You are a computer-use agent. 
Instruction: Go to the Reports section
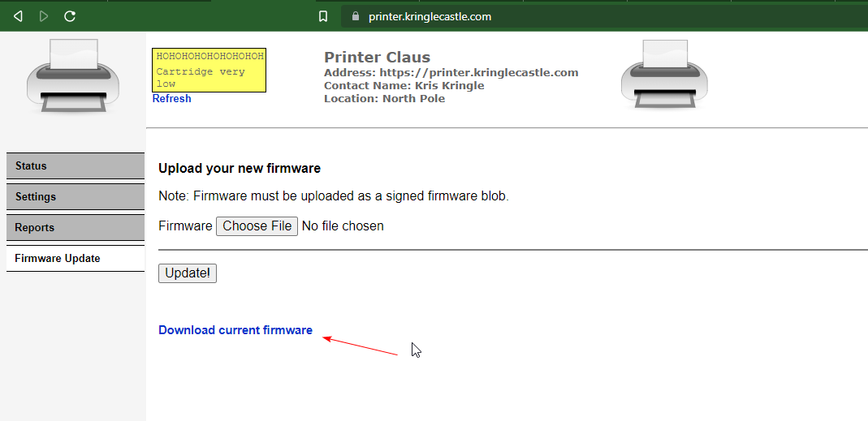point(75,228)
